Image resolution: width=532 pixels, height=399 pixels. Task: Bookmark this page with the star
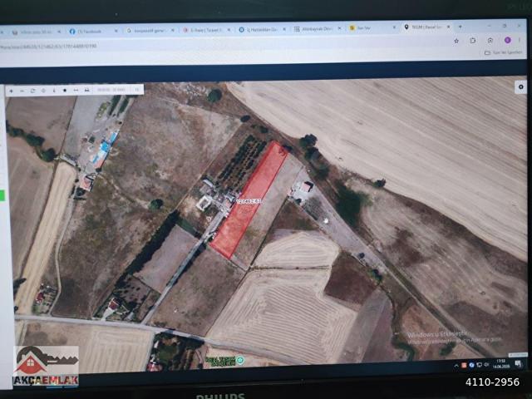[x=456, y=41]
